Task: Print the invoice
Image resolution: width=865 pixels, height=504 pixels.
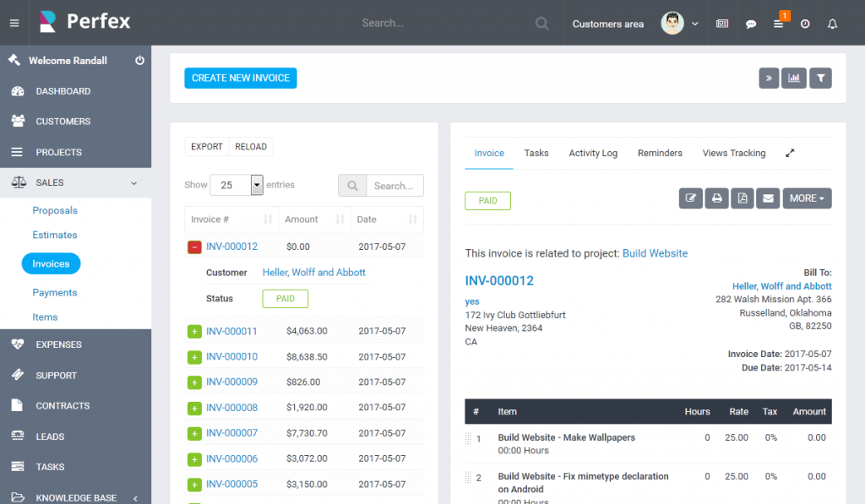Action: click(717, 198)
